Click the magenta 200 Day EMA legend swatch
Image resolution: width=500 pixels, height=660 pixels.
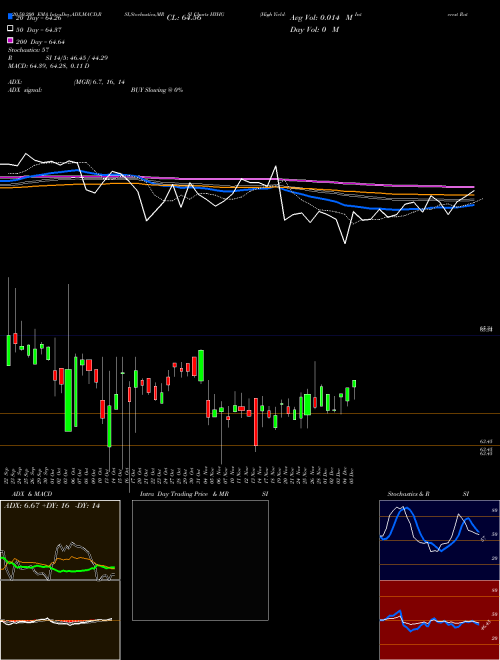point(11,40)
